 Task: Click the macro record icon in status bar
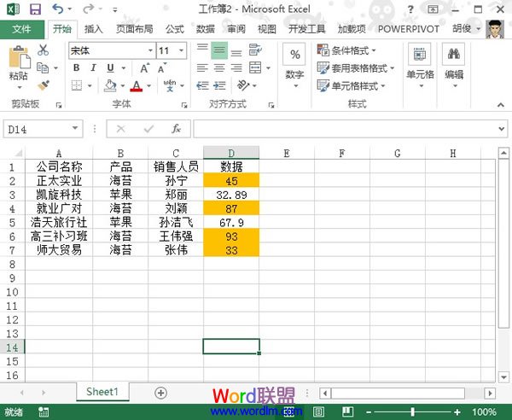[44, 412]
